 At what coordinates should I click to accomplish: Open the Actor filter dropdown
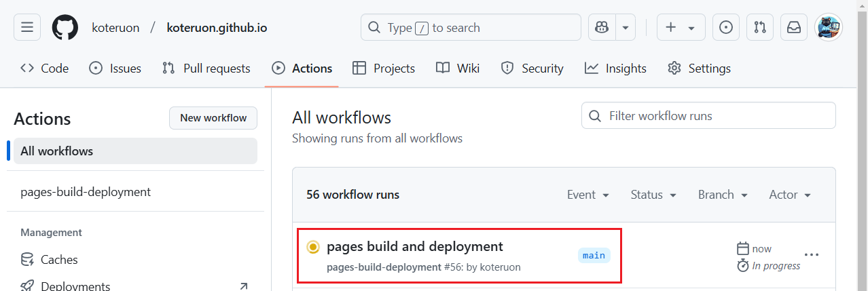(790, 195)
